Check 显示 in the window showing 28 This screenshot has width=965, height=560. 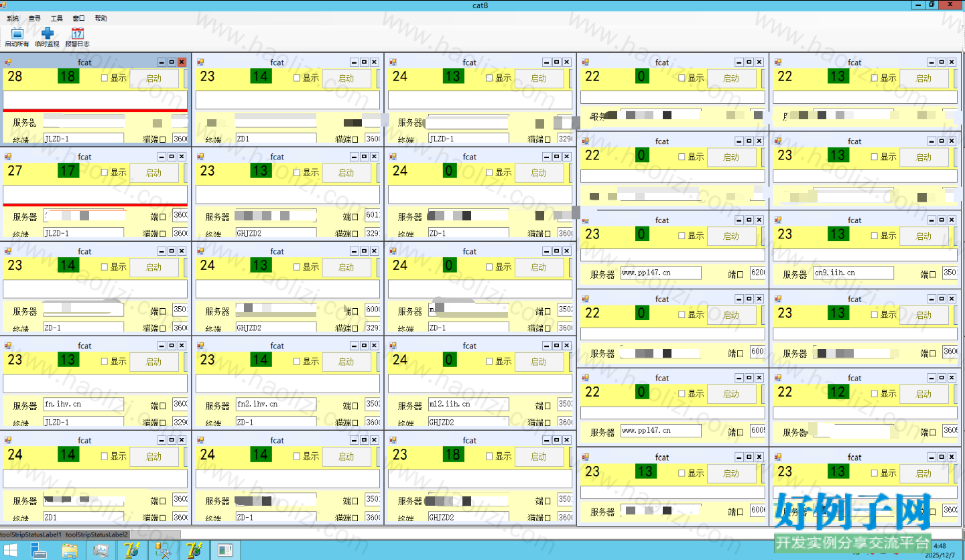coord(104,78)
